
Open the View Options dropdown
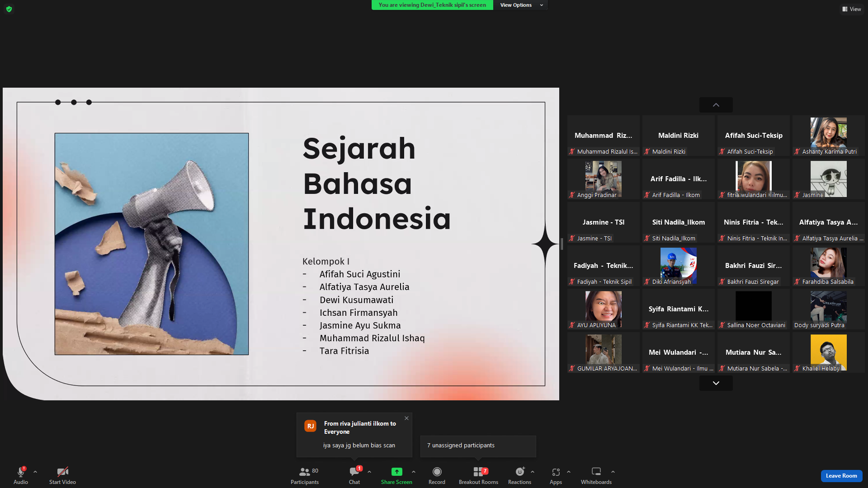click(x=521, y=5)
